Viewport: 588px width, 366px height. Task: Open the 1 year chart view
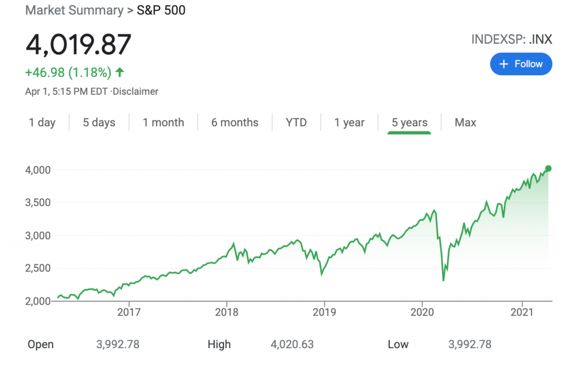(349, 122)
